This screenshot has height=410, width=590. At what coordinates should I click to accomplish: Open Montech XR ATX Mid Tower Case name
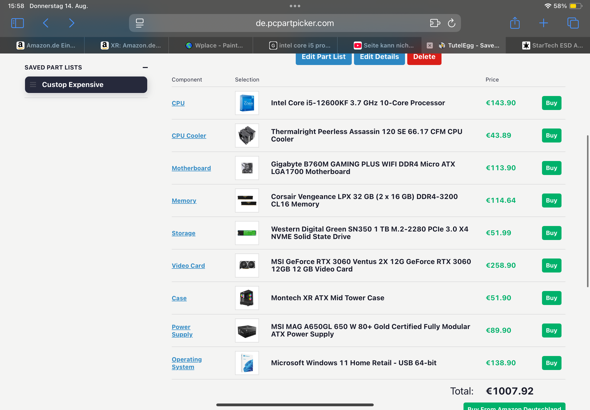click(x=327, y=298)
